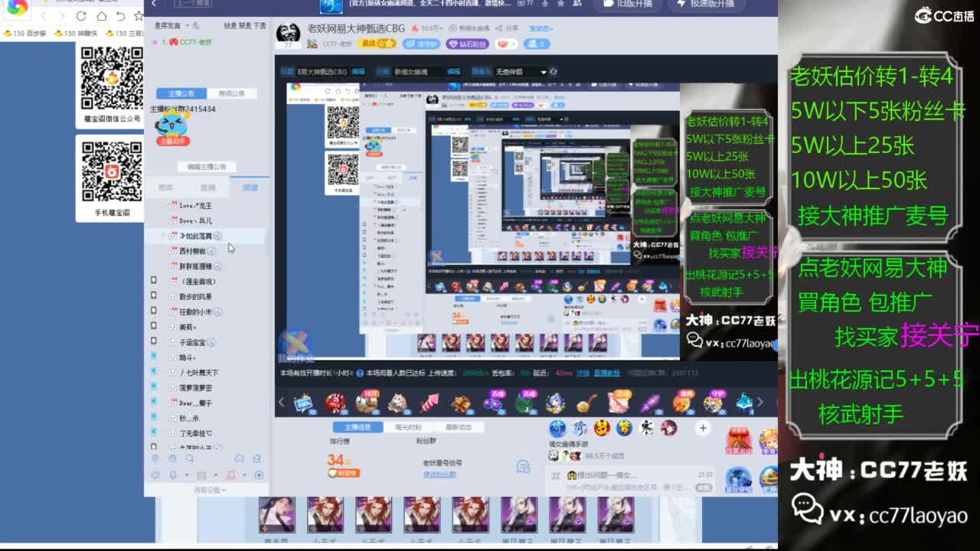Switch to the 房间公告 tab
Viewport: 980px width, 551px height.
point(232,93)
